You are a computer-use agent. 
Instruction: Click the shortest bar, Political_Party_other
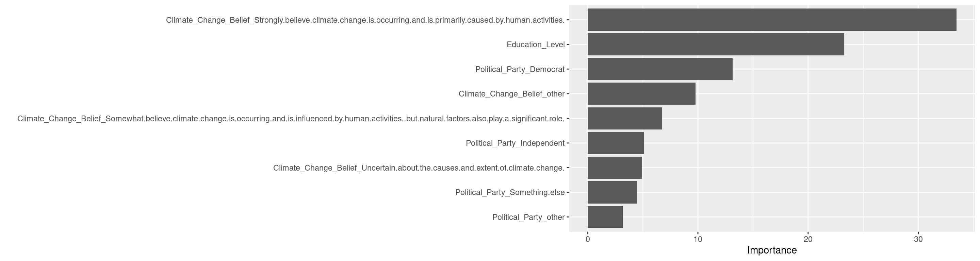point(605,217)
